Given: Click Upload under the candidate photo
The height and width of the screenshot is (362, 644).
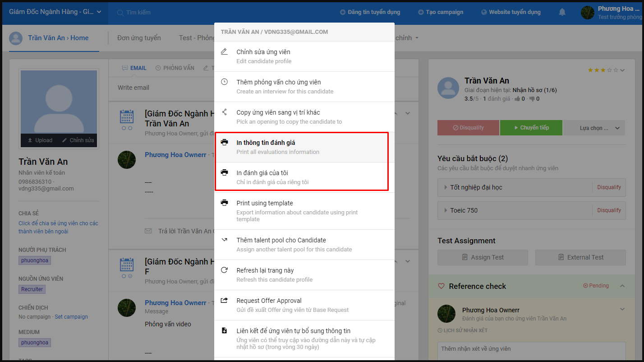Looking at the screenshot, I should [40, 140].
